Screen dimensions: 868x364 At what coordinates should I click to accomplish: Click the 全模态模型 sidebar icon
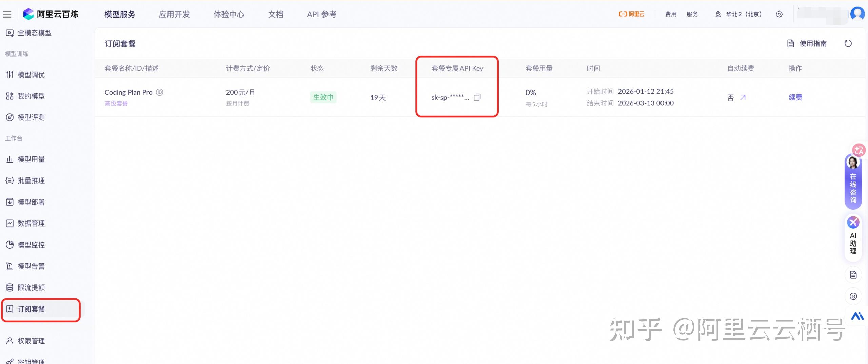(x=10, y=33)
